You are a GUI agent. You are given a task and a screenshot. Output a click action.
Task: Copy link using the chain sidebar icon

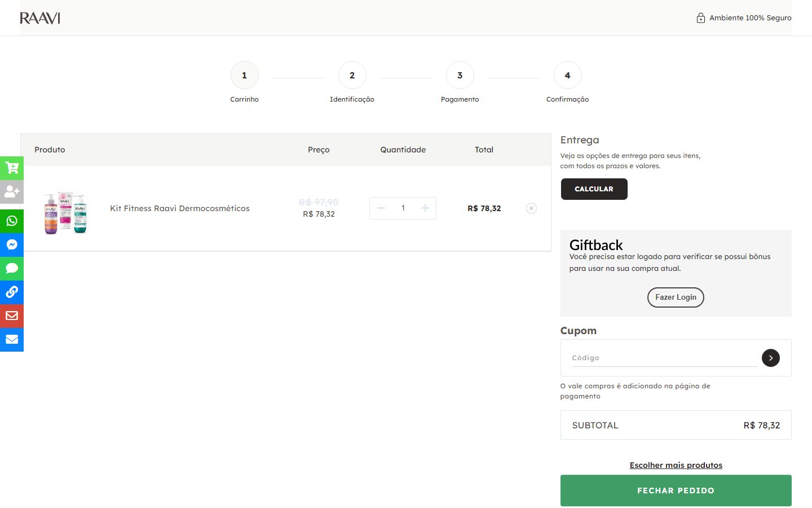(12, 292)
